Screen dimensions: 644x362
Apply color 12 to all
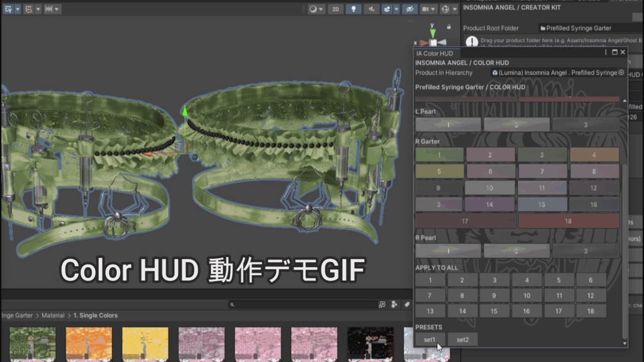[591, 295]
